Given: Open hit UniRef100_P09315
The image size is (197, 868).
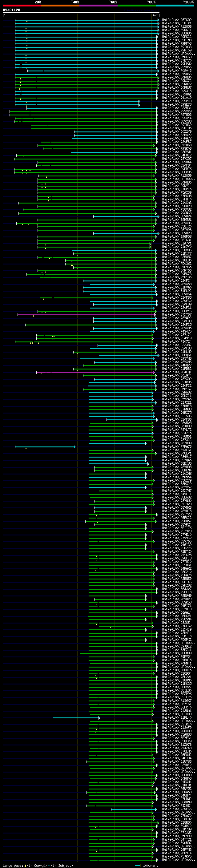Looking at the screenshot, I should [x=177, y=91].
